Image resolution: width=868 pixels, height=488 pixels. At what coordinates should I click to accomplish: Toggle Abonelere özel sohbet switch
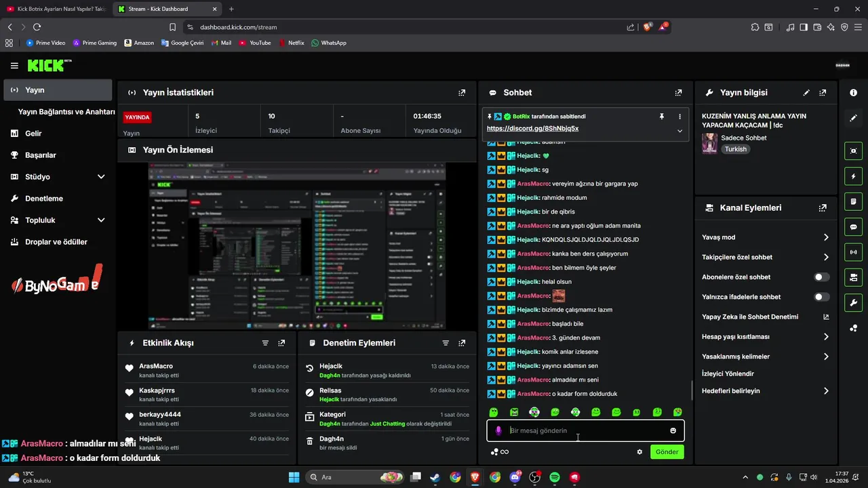pyautogui.click(x=821, y=277)
